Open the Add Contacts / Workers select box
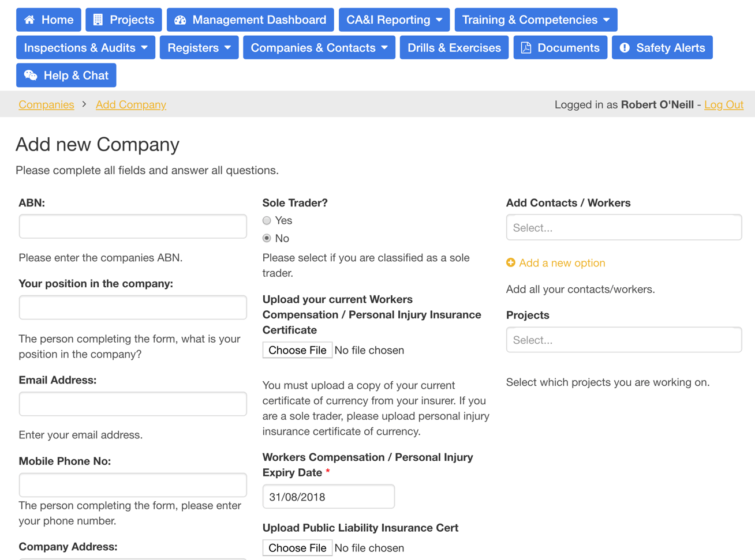Image resolution: width=755 pixels, height=560 pixels. pyautogui.click(x=623, y=227)
